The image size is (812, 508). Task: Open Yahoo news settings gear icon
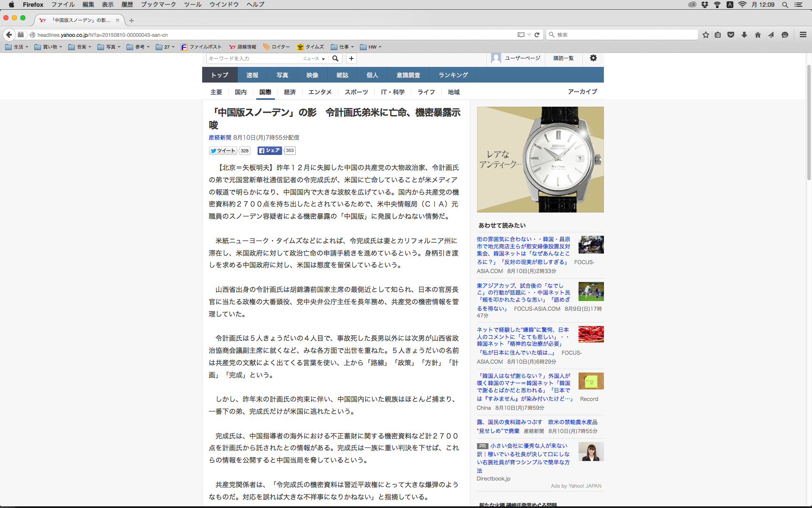pyautogui.click(x=593, y=58)
